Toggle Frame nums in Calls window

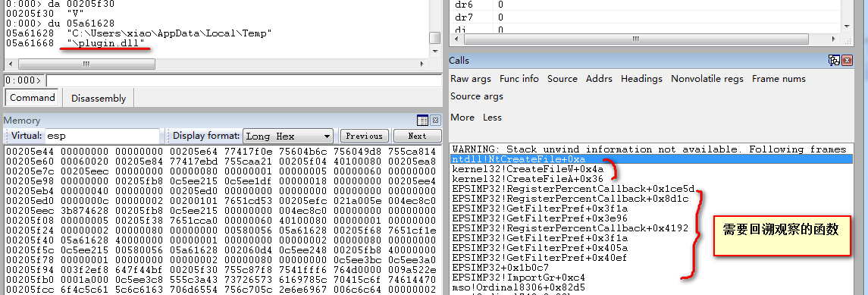coord(779,79)
